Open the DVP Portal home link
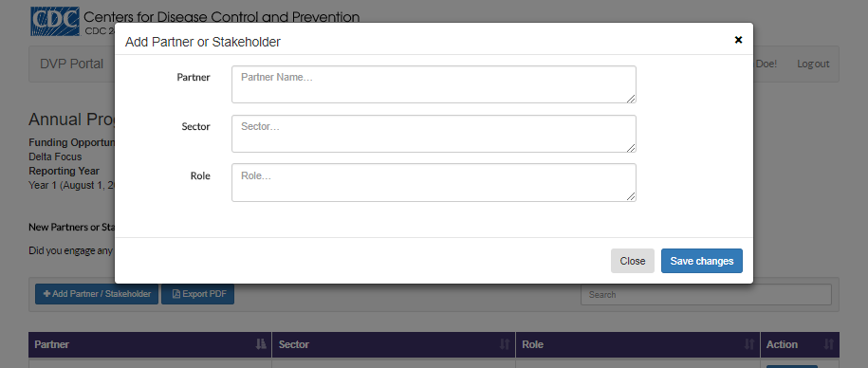Image resolution: width=868 pixels, height=368 pixels. tap(71, 64)
